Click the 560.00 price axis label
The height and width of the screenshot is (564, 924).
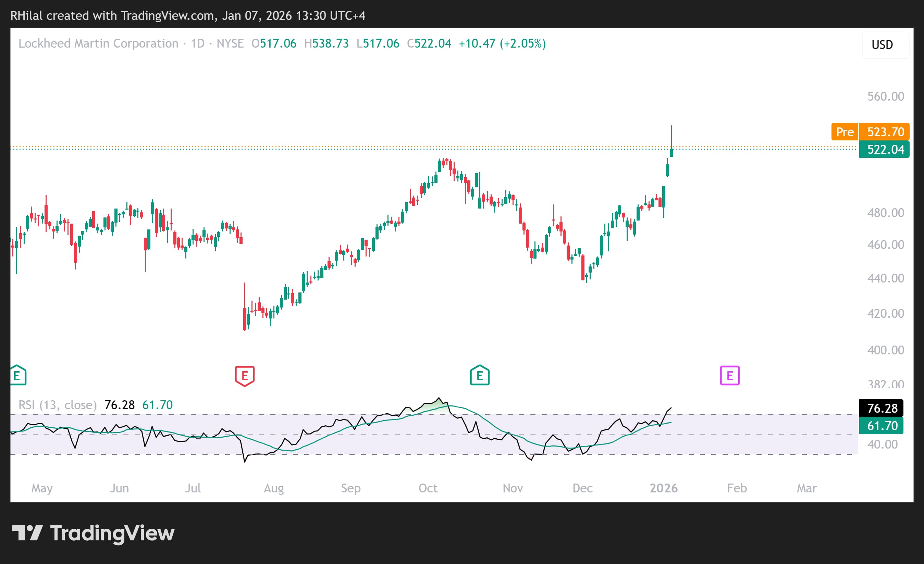(886, 97)
